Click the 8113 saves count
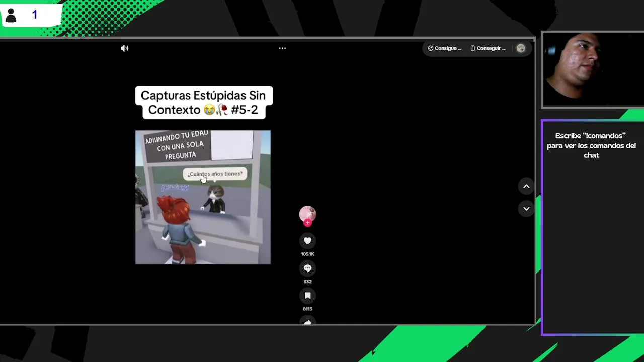Screen dimensions: 644x362 [x=307, y=309]
